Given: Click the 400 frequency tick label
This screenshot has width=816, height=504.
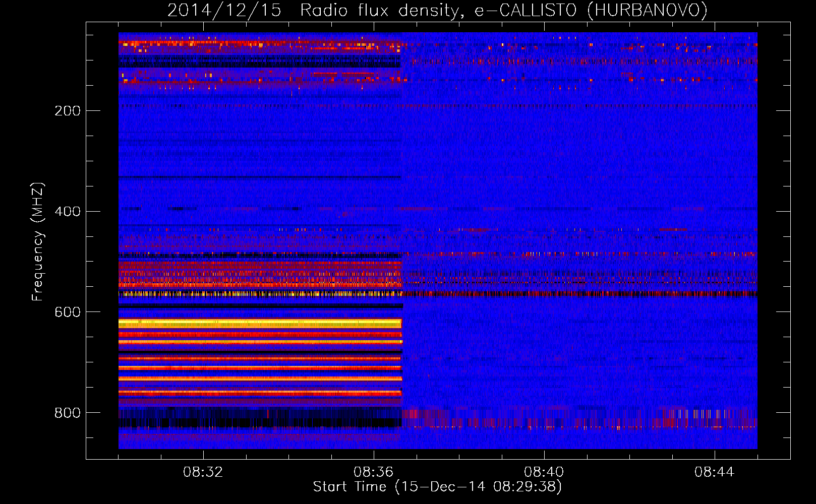Looking at the screenshot, I should point(68,212).
